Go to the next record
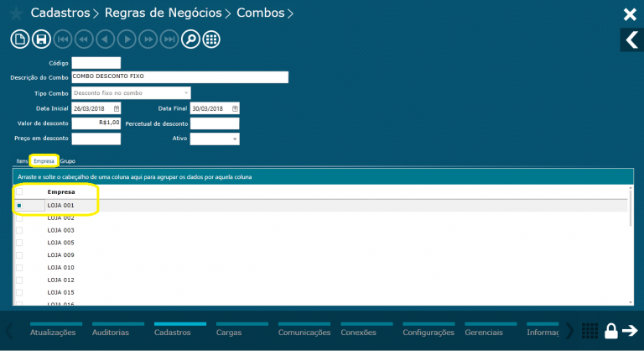Screen dimensions: 644x351 coord(127,39)
